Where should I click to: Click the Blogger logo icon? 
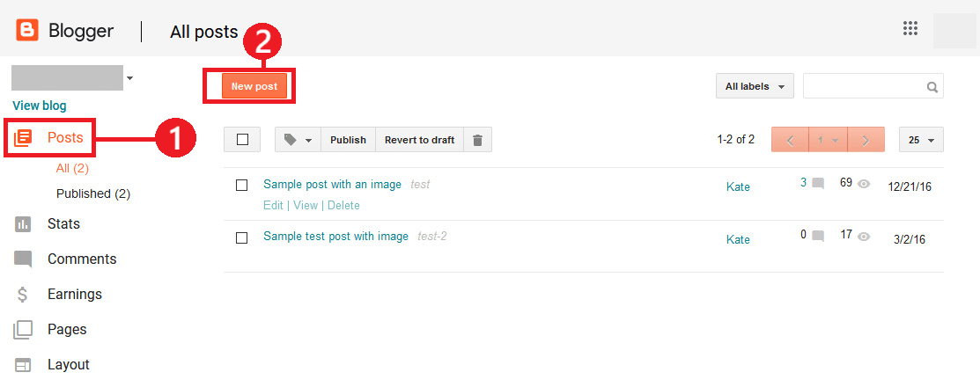(27, 30)
